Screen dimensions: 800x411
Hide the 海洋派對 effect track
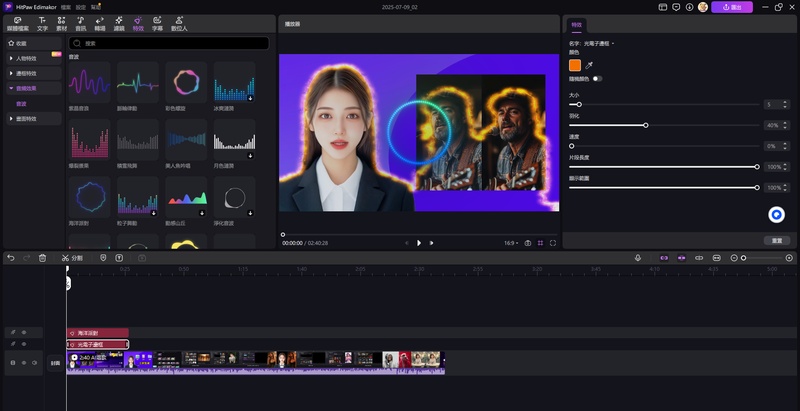[x=23, y=332]
